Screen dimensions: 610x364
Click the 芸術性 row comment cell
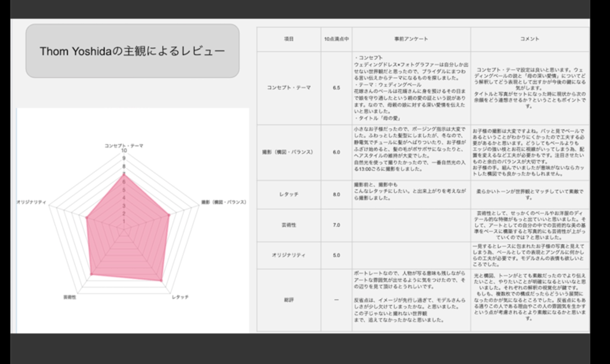[x=530, y=225]
